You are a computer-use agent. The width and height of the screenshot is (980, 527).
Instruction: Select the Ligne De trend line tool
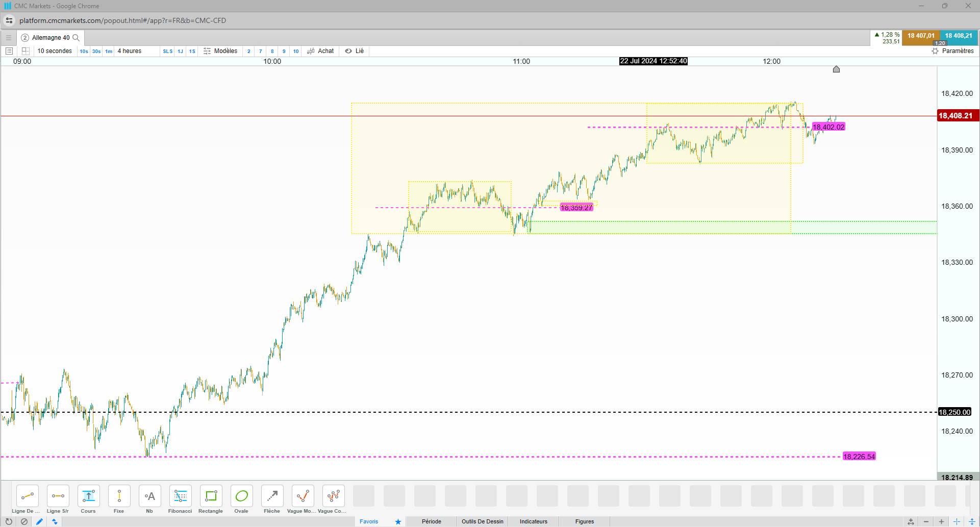coord(28,496)
